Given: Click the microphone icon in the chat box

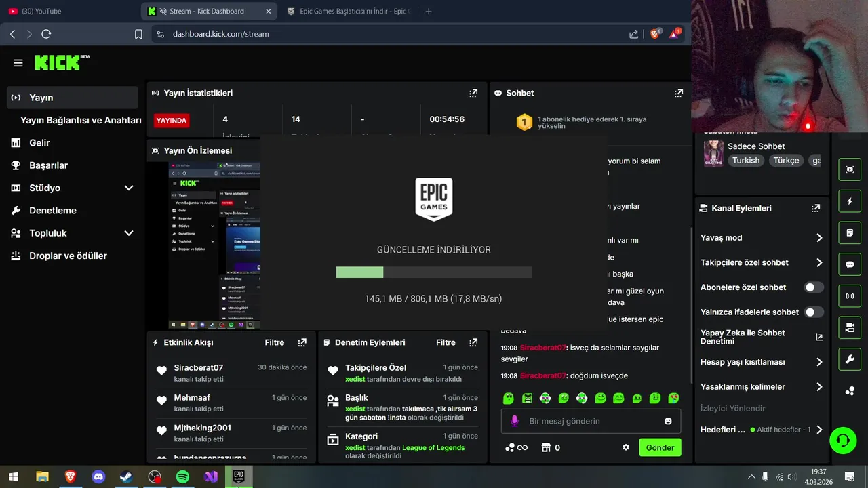Looking at the screenshot, I should pyautogui.click(x=514, y=421).
